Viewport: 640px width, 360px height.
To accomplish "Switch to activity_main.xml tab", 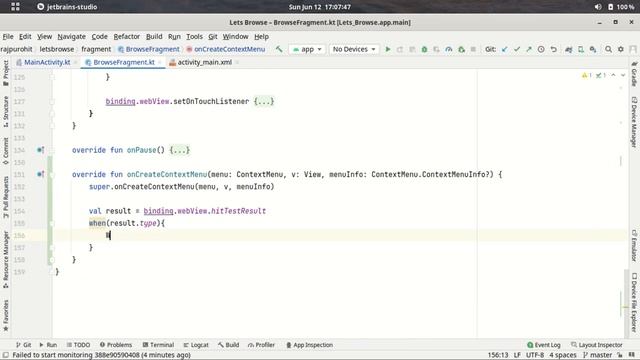I will [204, 62].
